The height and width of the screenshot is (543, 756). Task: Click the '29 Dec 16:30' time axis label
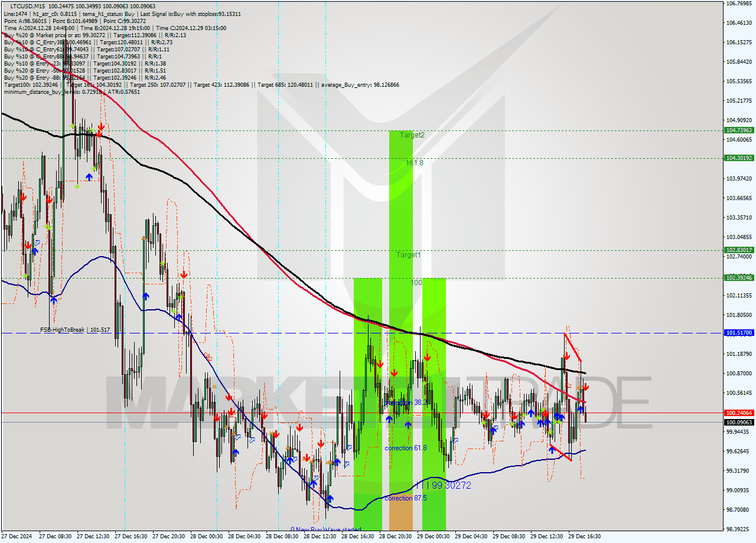(x=584, y=537)
